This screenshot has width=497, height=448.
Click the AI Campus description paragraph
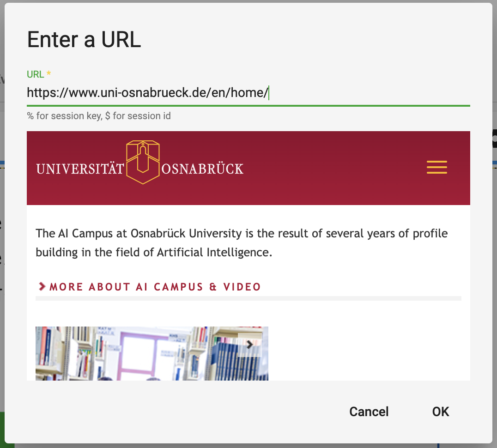(242, 242)
